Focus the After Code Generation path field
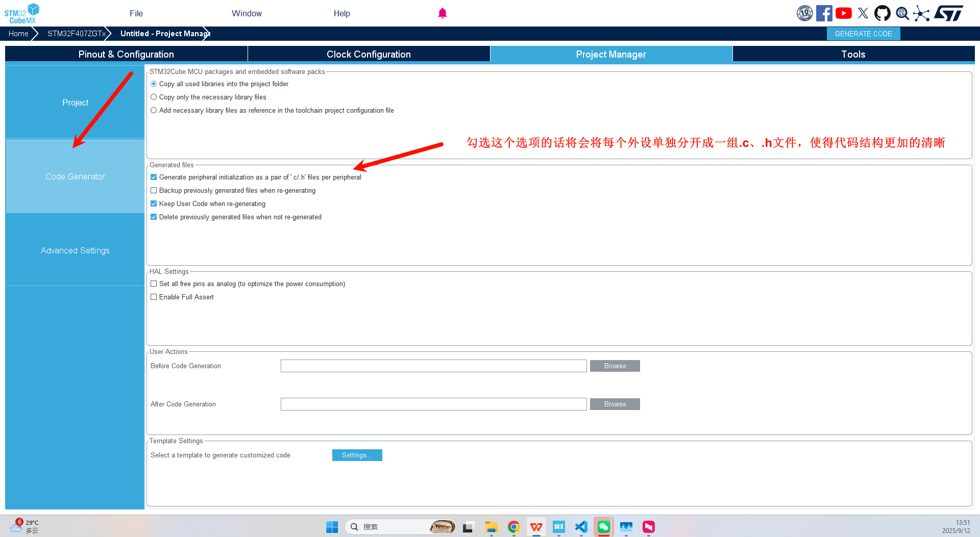980x537 pixels. pyautogui.click(x=434, y=404)
